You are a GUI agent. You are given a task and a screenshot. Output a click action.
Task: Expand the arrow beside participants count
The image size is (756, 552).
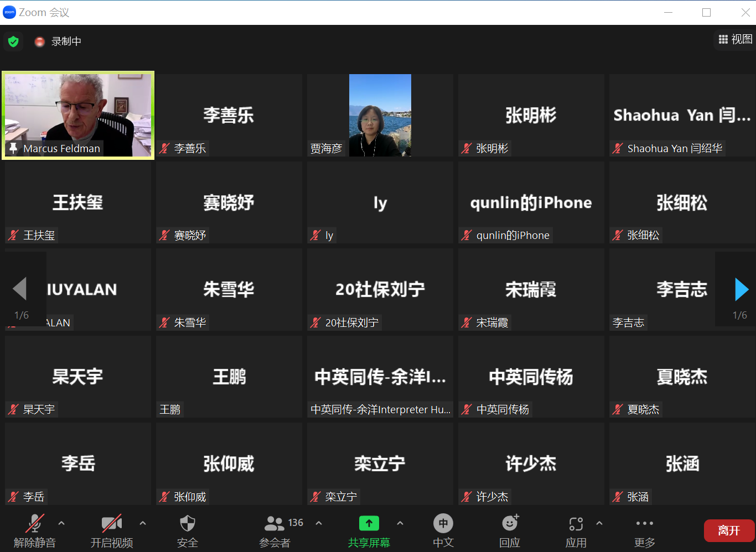click(319, 523)
